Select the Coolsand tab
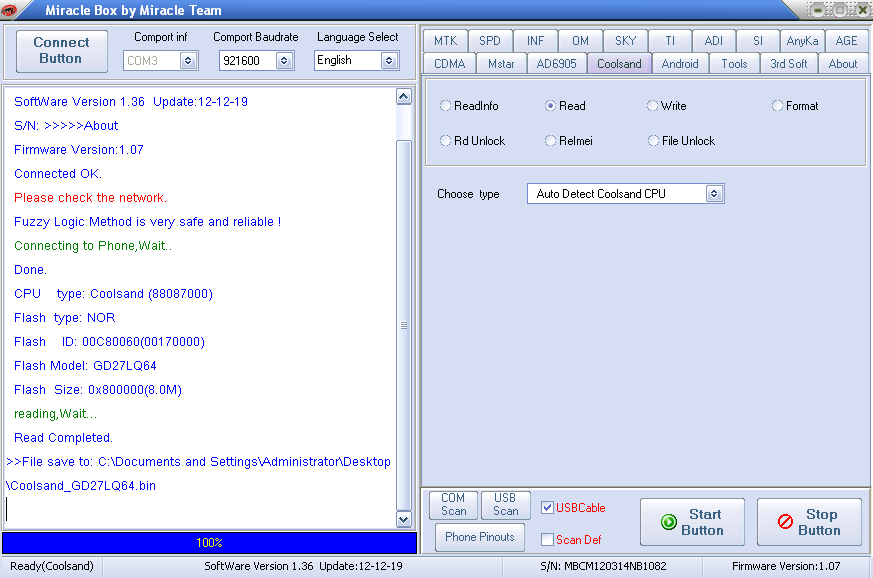The width and height of the screenshot is (873, 578). [x=619, y=63]
